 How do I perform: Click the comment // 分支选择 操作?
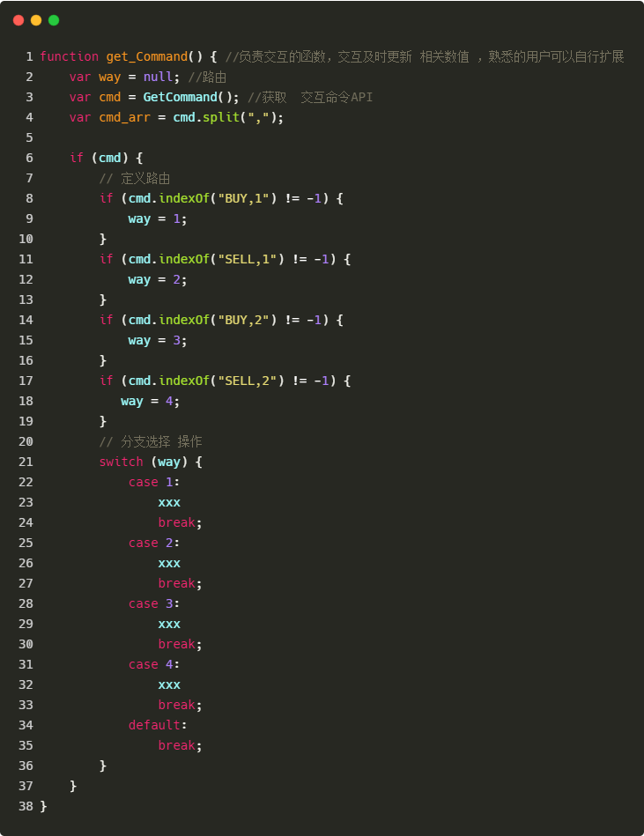pyautogui.click(x=151, y=441)
